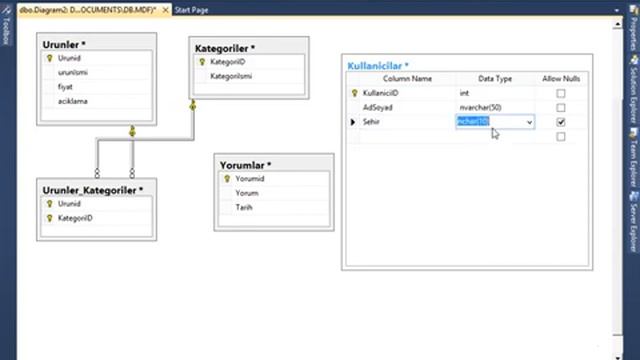Select the relationship key endpoint under Urunler

pos(132,131)
